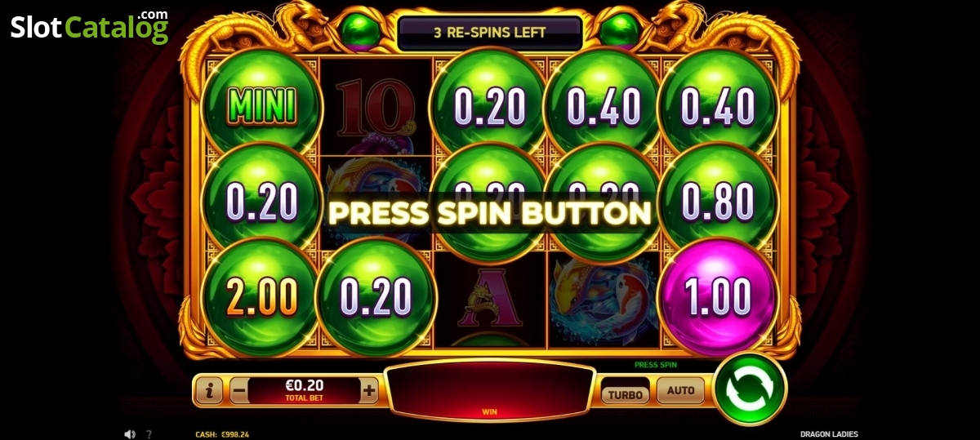
Task: Decrease total bet with minus button
Action: click(x=238, y=391)
